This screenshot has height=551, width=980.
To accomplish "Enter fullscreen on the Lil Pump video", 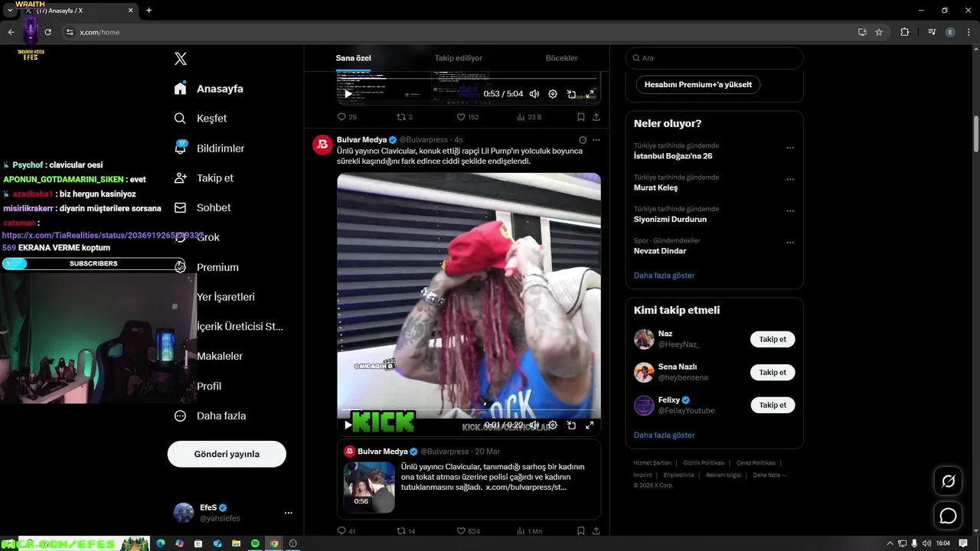I will 590,425.
